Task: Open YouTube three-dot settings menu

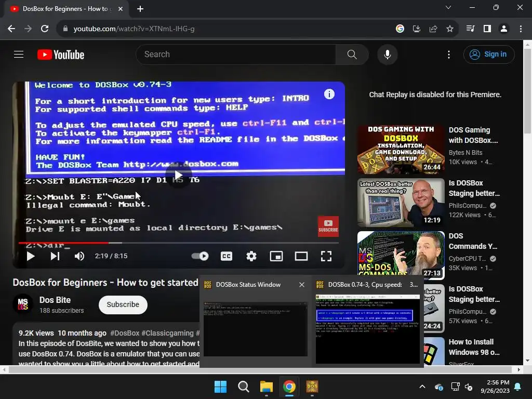Action: 448,55
